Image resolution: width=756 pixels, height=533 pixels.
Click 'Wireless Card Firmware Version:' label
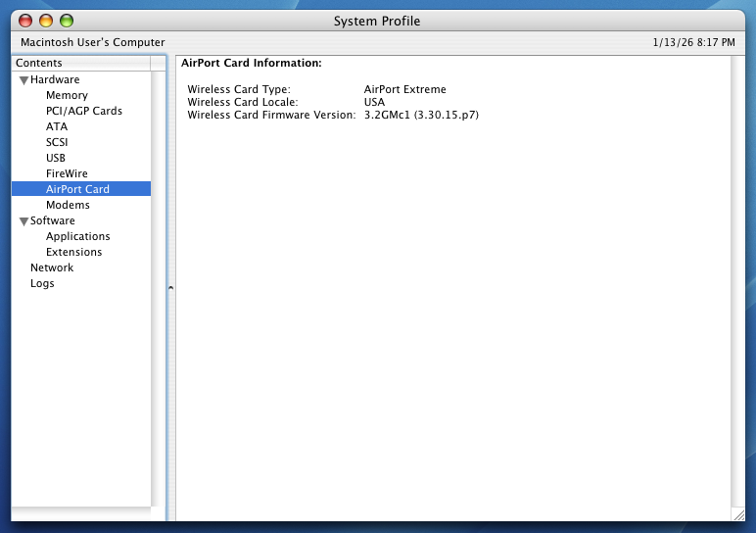tap(271, 115)
